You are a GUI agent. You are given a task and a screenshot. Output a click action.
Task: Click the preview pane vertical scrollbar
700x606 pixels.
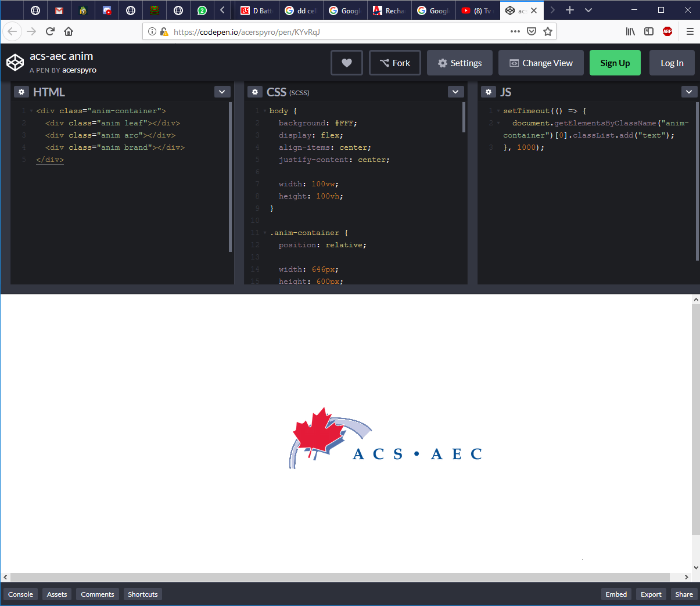696,419
